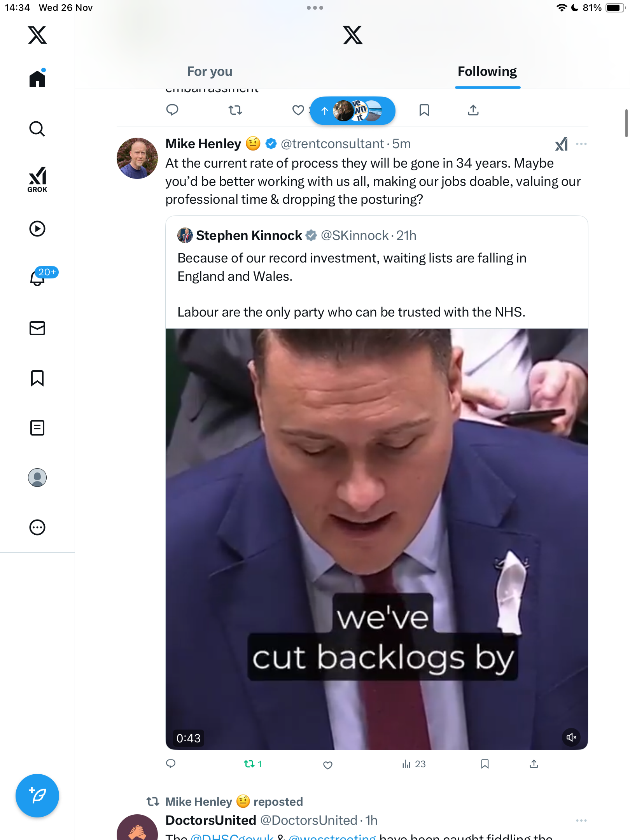Image resolution: width=630 pixels, height=840 pixels.
Task: Click the compose new post button
Action: pos(37,796)
